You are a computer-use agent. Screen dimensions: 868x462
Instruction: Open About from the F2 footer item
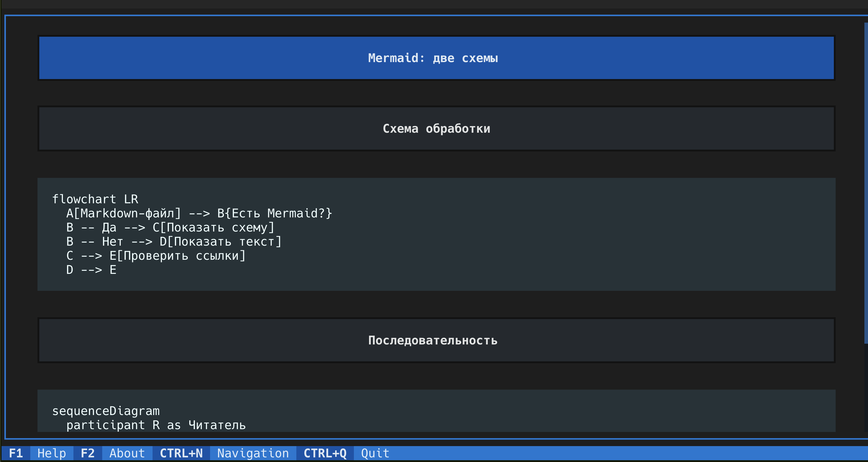pos(113,453)
